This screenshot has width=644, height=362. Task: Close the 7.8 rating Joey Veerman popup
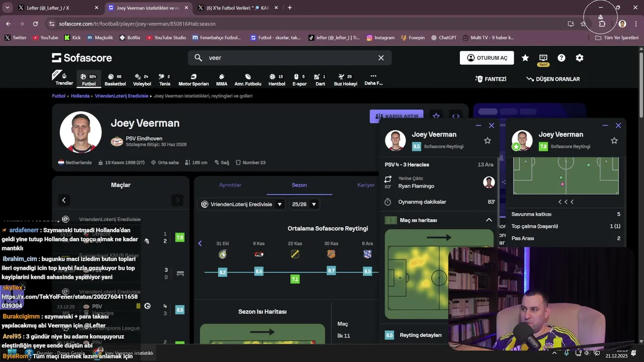618,126
